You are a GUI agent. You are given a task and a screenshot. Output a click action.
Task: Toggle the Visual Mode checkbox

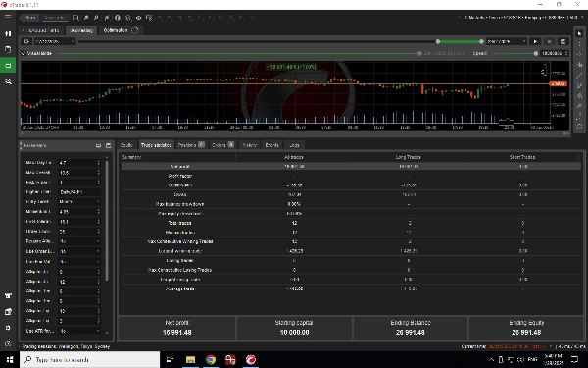(x=24, y=53)
